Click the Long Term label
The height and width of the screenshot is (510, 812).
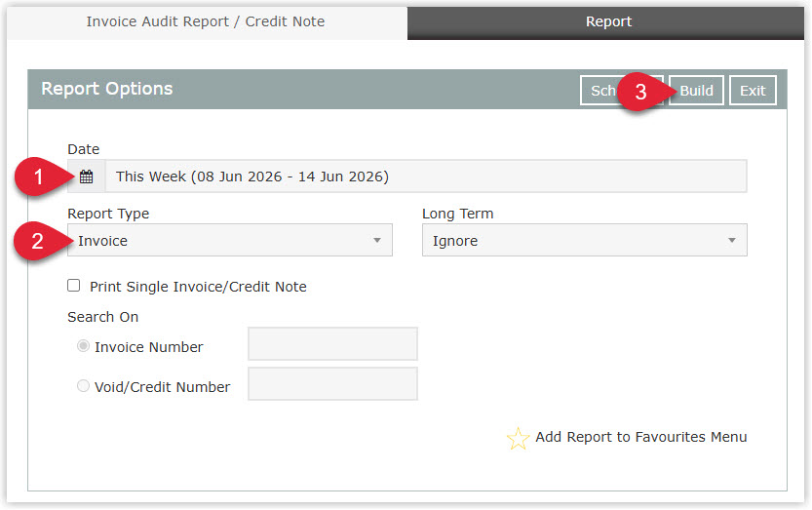[458, 214]
